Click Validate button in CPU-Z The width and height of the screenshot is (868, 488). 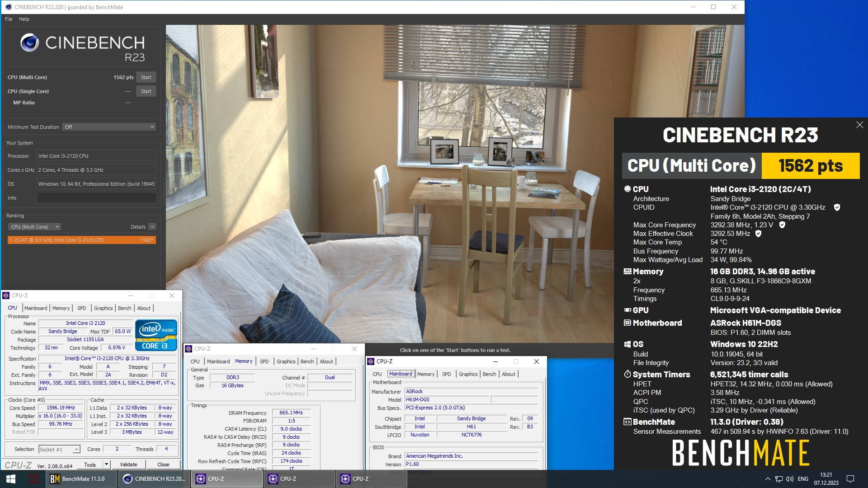128,465
